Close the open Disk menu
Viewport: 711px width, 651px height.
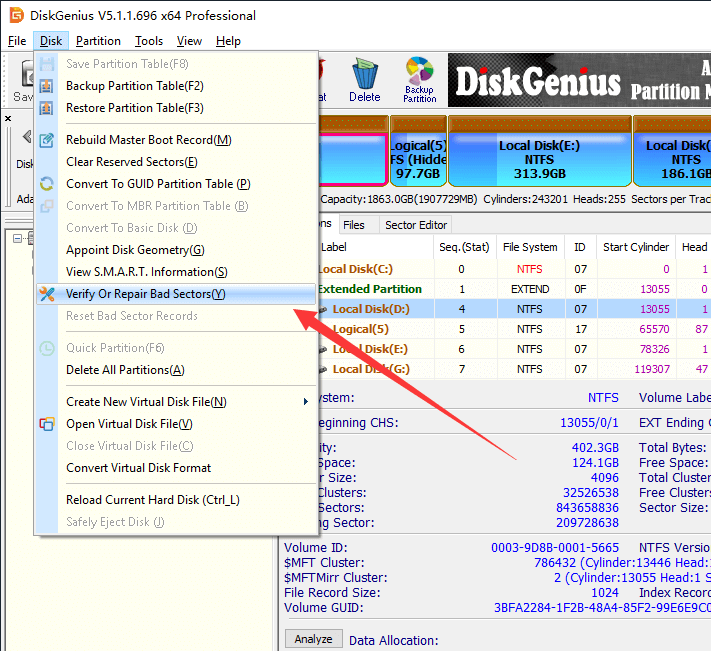(51, 41)
